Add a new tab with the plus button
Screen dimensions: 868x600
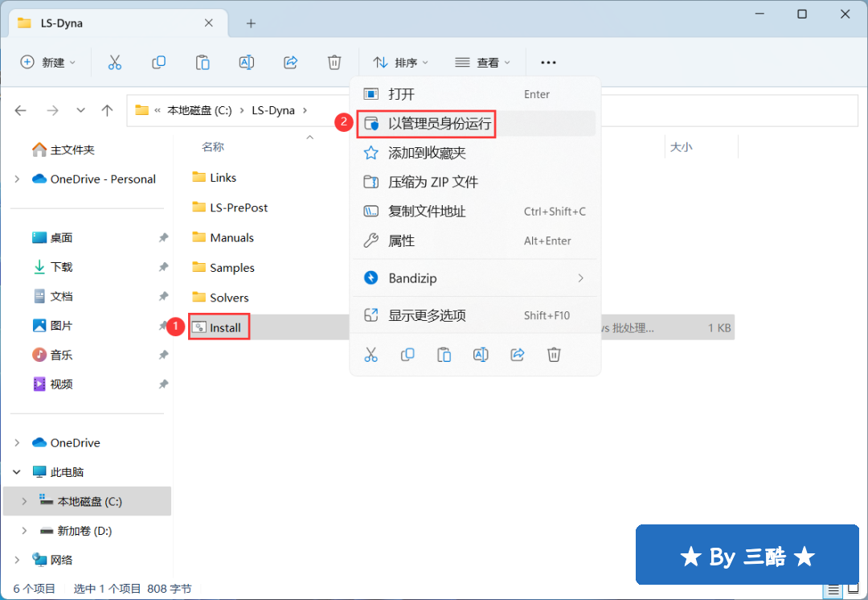click(x=251, y=23)
